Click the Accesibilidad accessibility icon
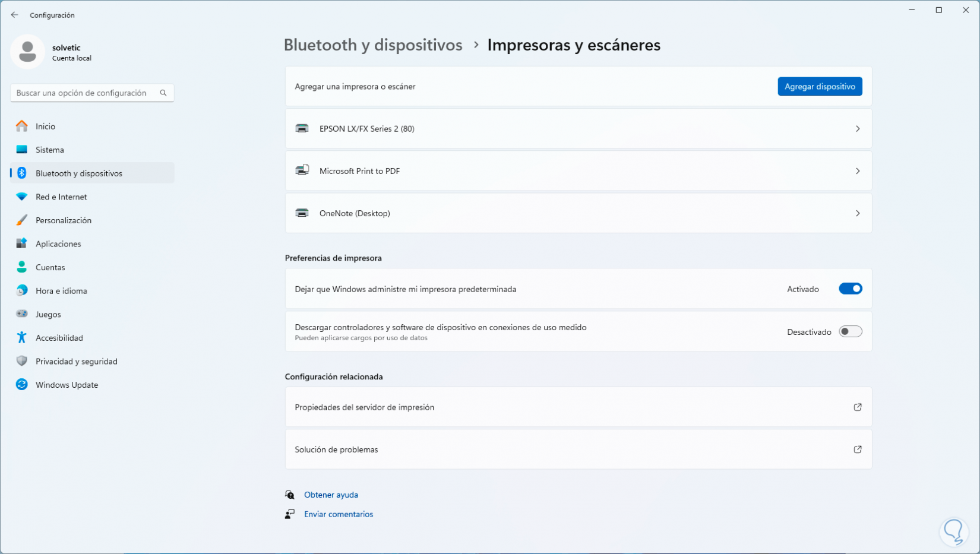This screenshot has height=554, width=980. pos(21,337)
